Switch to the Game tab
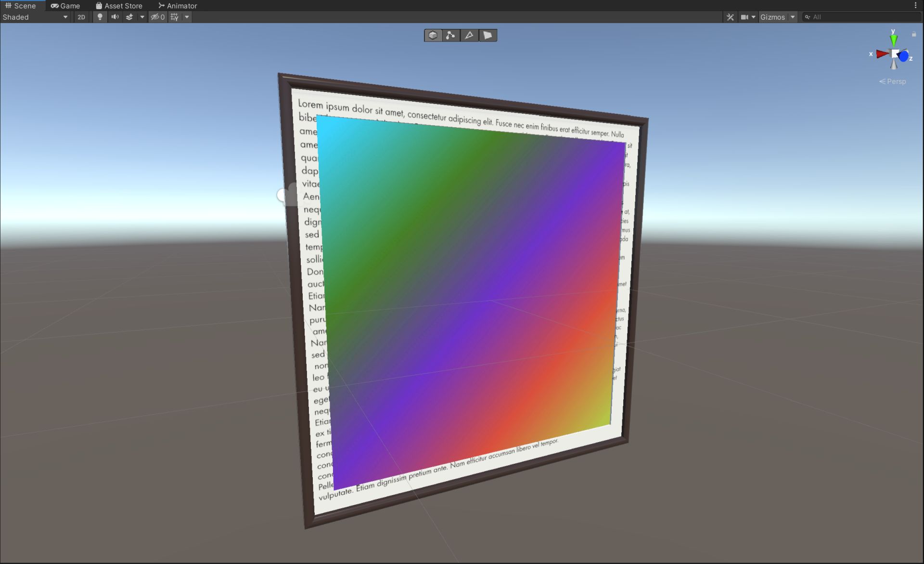This screenshot has width=924, height=564. [x=65, y=6]
